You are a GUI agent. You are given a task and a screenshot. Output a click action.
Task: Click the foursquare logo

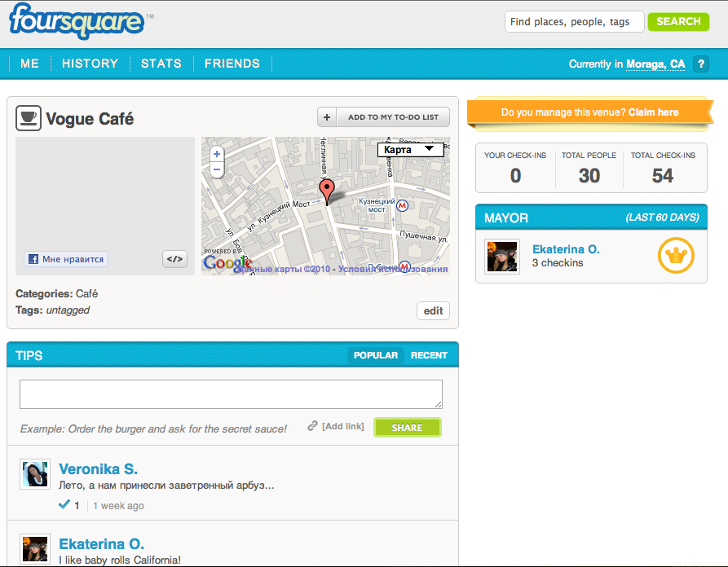click(77, 21)
